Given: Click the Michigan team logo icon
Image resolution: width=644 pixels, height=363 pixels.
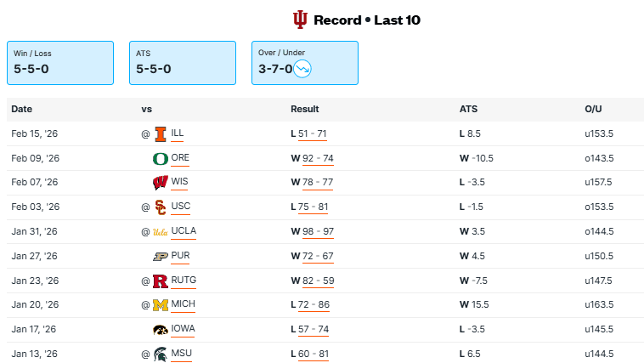Looking at the screenshot, I should pyautogui.click(x=160, y=305).
